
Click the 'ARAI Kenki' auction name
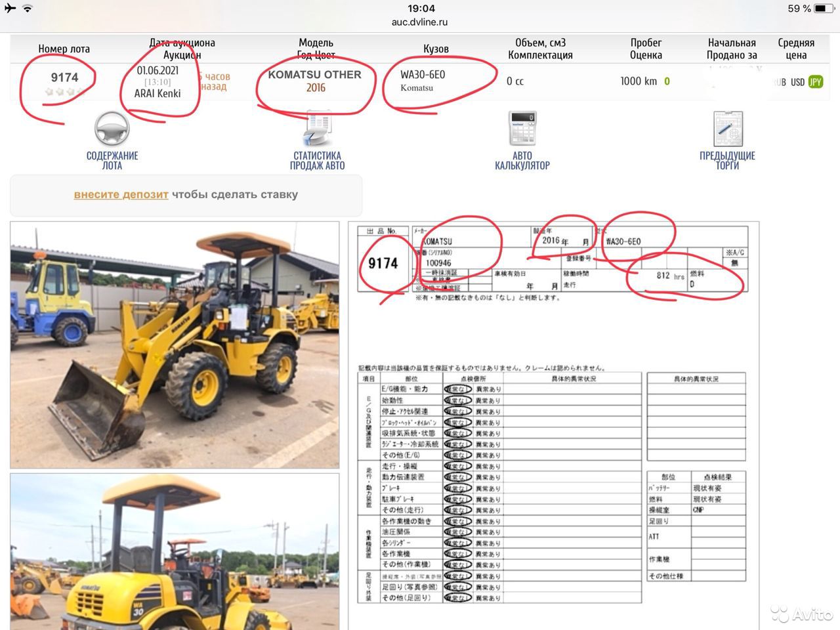pos(157,93)
